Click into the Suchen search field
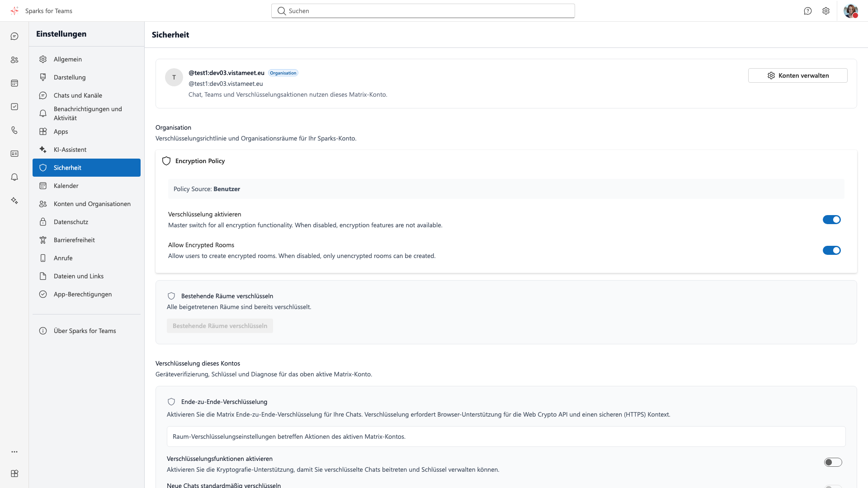868x488 pixels. (x=423, y=11)
